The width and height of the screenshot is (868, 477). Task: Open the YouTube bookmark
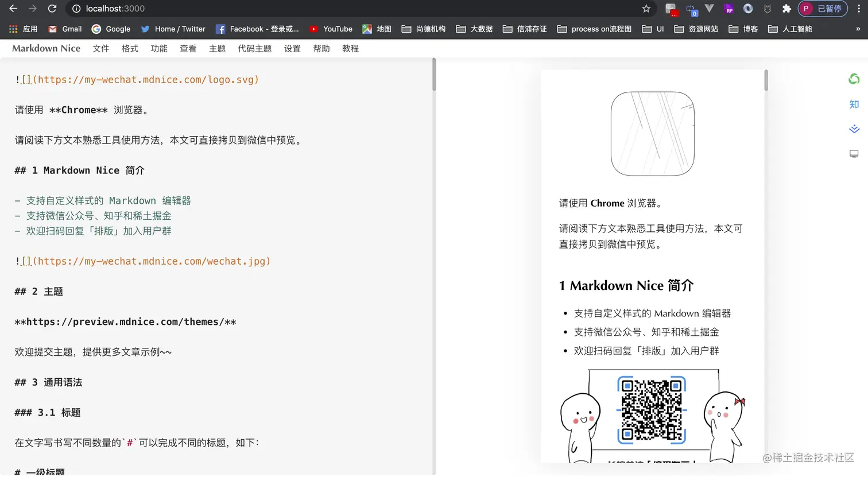click(x=331, y=29)
